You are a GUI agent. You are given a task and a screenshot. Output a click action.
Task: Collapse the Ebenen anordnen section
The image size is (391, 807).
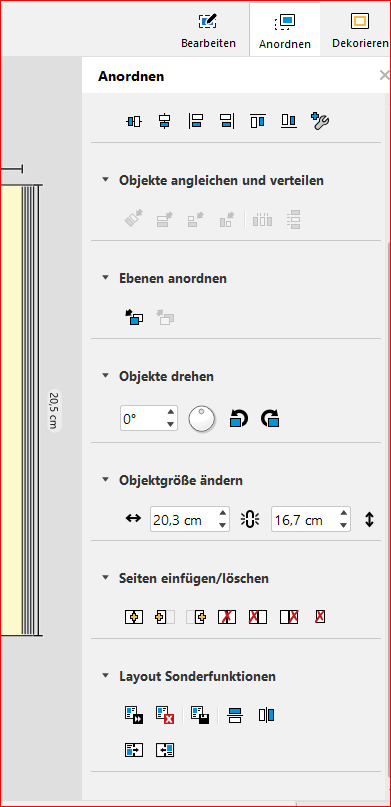(105, 278)
